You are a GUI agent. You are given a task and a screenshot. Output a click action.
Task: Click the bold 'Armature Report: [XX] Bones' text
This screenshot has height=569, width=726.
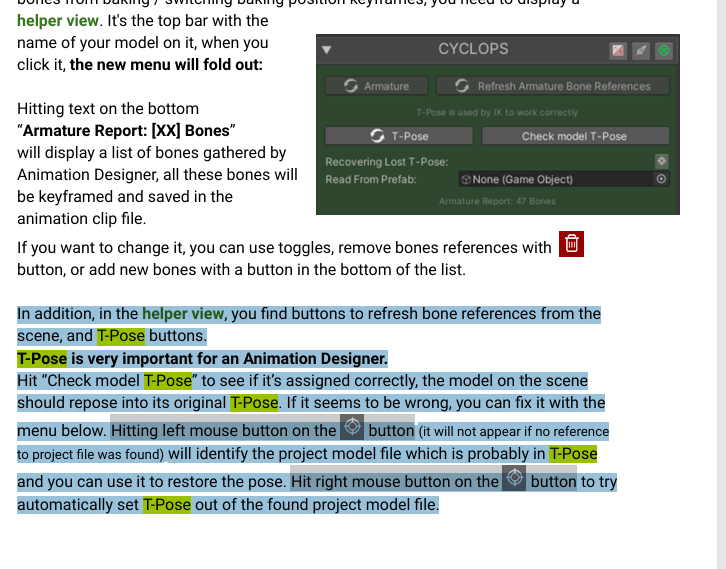(126, 131)
